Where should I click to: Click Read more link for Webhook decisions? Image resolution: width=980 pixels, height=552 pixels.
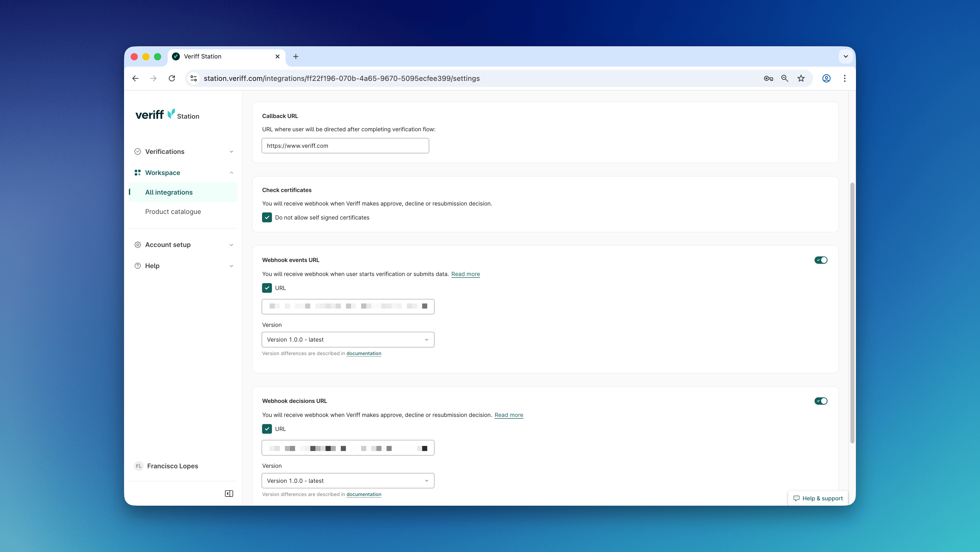click(x=509, y=415)
